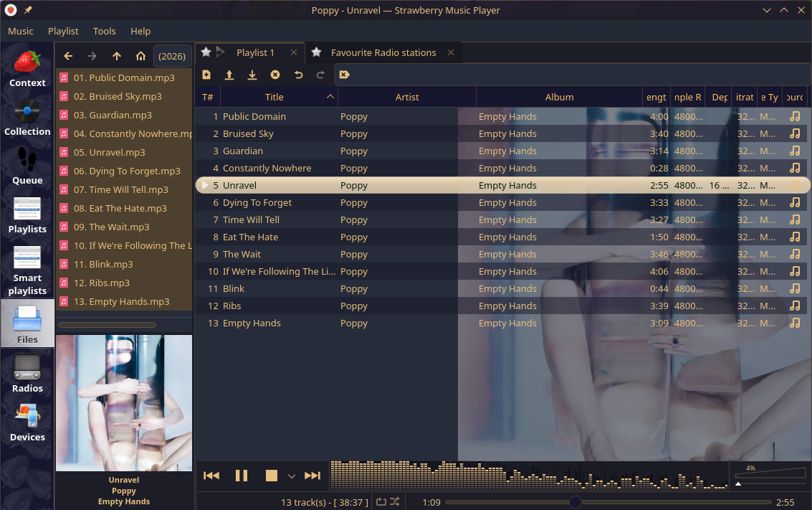Select file 05. Unravel.mp3
The image size is (812, 510).
pyautogui.click(x=124, y=152)
